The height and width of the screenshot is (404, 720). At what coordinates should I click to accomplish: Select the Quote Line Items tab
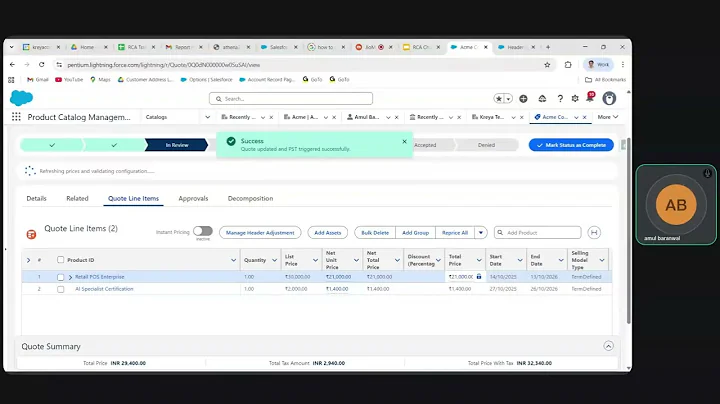point(133,198)
